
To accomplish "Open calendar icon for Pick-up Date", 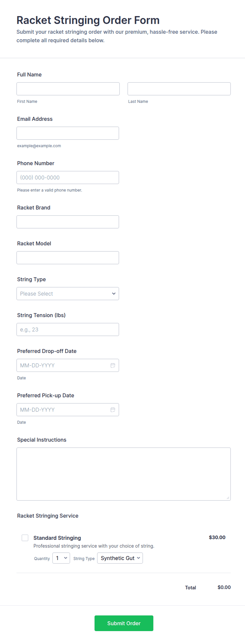I will tap(113, 410).
